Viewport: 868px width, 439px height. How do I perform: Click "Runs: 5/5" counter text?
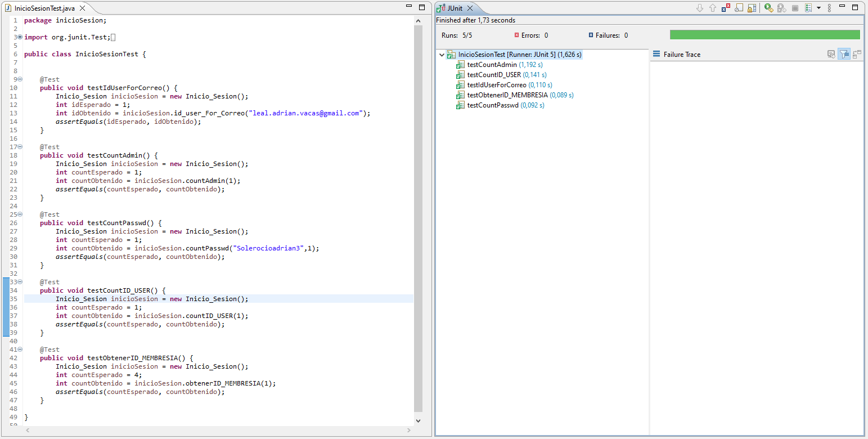point(457,35)
